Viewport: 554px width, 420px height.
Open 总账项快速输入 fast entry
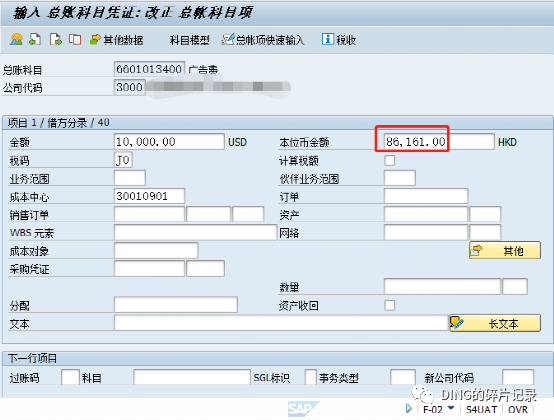click(263, 40)
